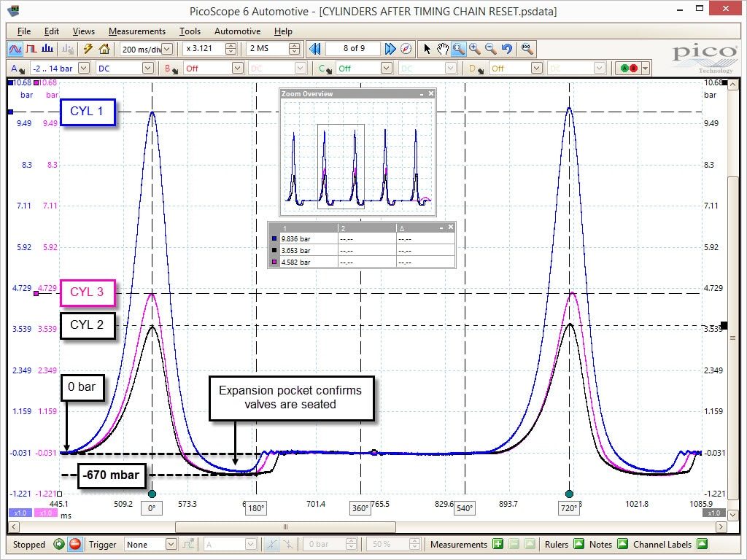Click the Undo zoom arrow icon
This screenshot has height=560, width=747.
507,49
